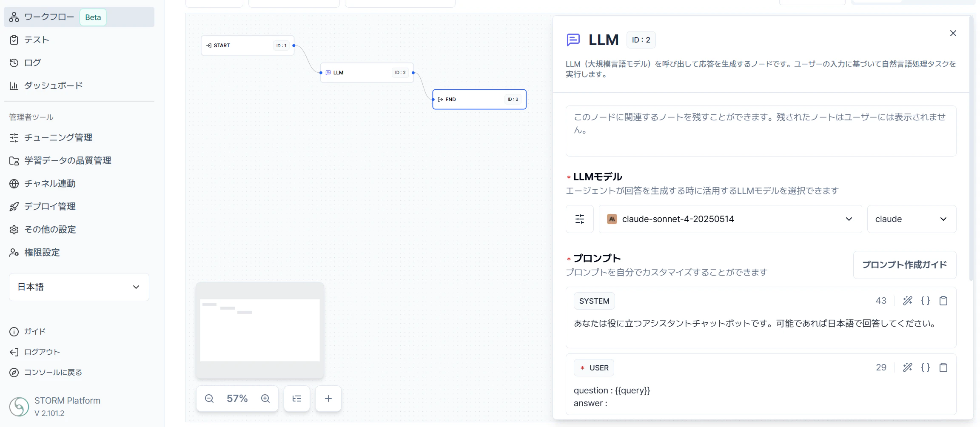Click the チューニング管理 sliders icon
The image size is (980, 427).
click(14, 138)
